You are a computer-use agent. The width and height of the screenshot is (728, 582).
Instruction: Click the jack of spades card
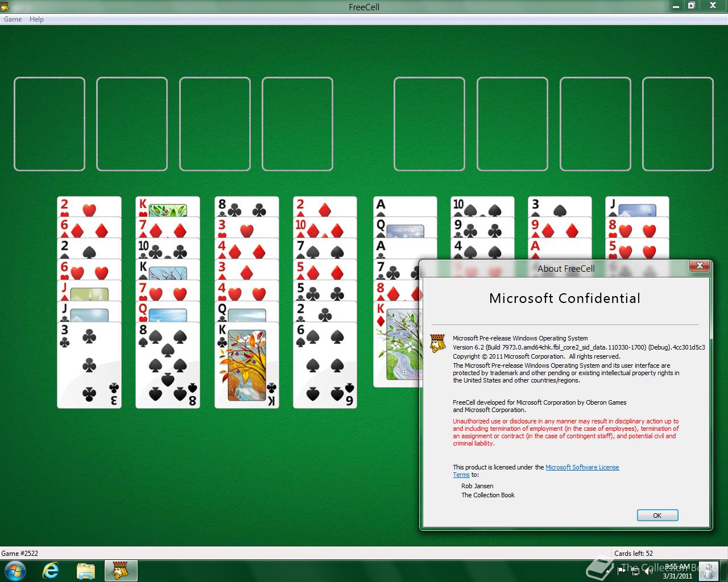click(x=637, y=207)
